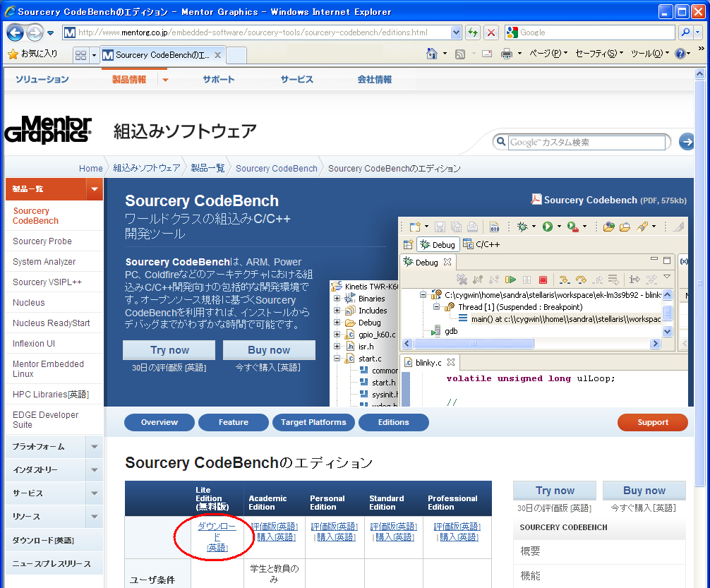Click the Feature pill button
This screenshot has width=710, height=588.
click(233, 422)
